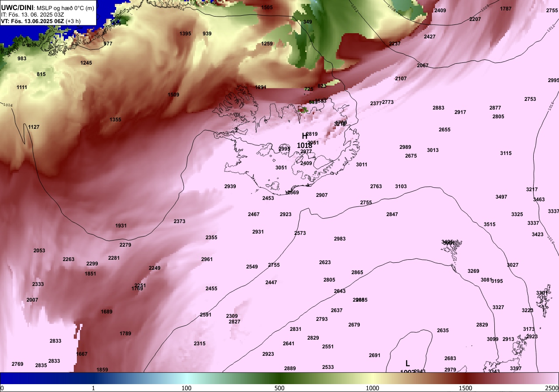Click the 3327 height value
This screenshot has height=392, width=559.
click(x=498, y=307)
